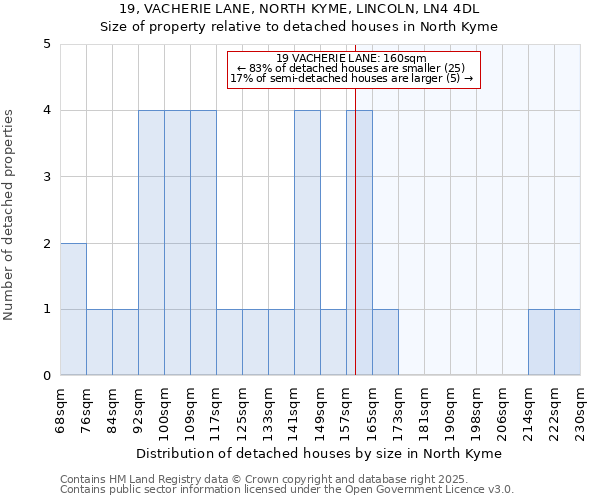Viewport: 600px width, 500px height.
Task: Select the bar between 165sqm and 173sqm
Action: pyautogui.click(x=385, y=342)
